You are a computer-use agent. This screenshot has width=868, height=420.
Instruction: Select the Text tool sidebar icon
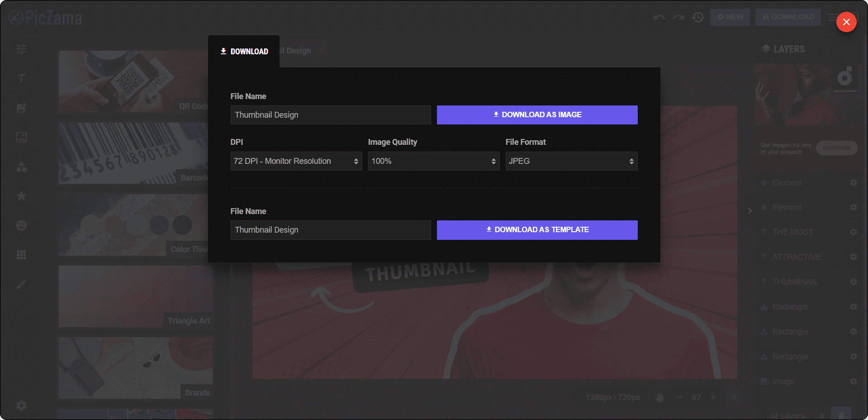coord(21,78)
